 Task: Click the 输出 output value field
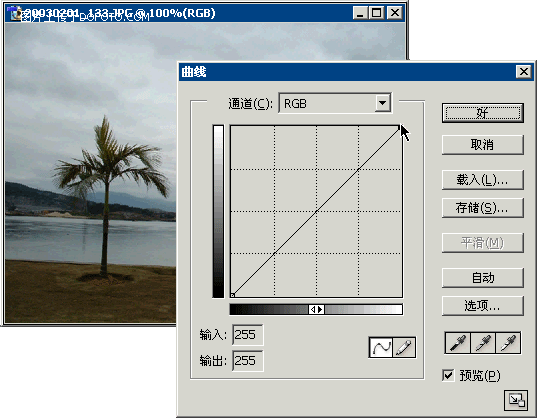click(248, 360)
